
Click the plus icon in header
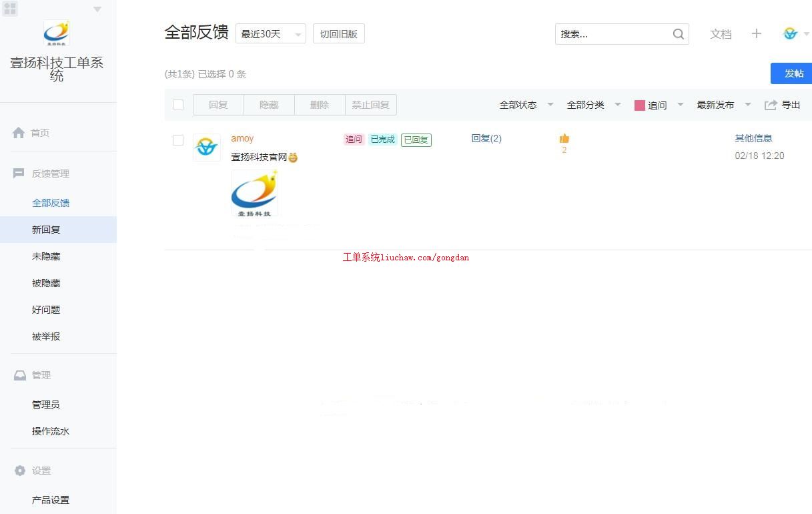756,34
